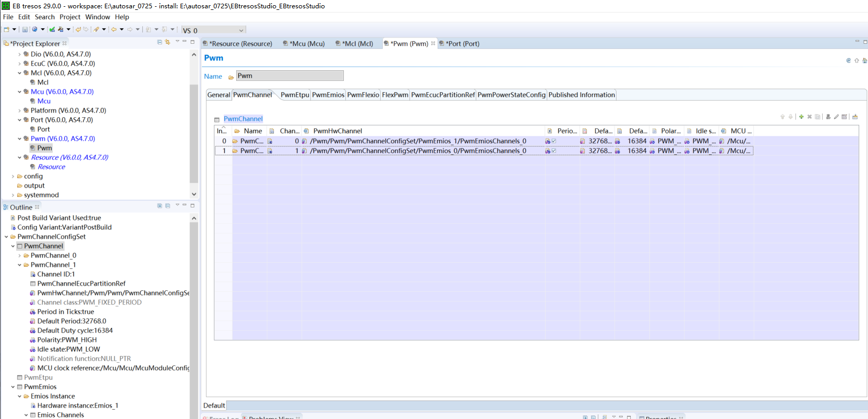Viewport: 868px width, 419px height.
Task: Click Link with Editor in Project Explorer
Action: 167,42
